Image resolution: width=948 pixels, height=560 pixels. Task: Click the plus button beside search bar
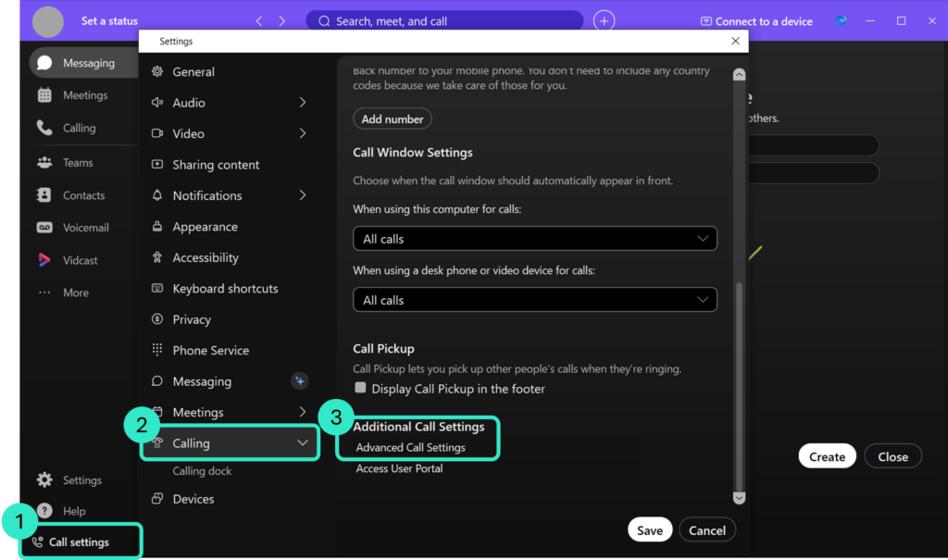coord(604,20)
